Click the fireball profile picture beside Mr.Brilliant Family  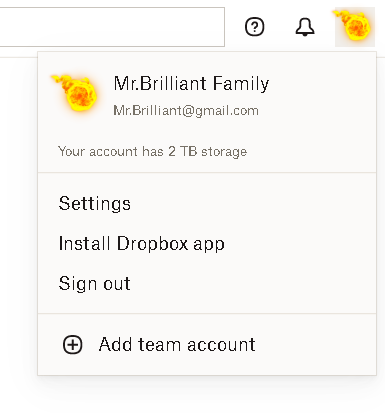75,93
